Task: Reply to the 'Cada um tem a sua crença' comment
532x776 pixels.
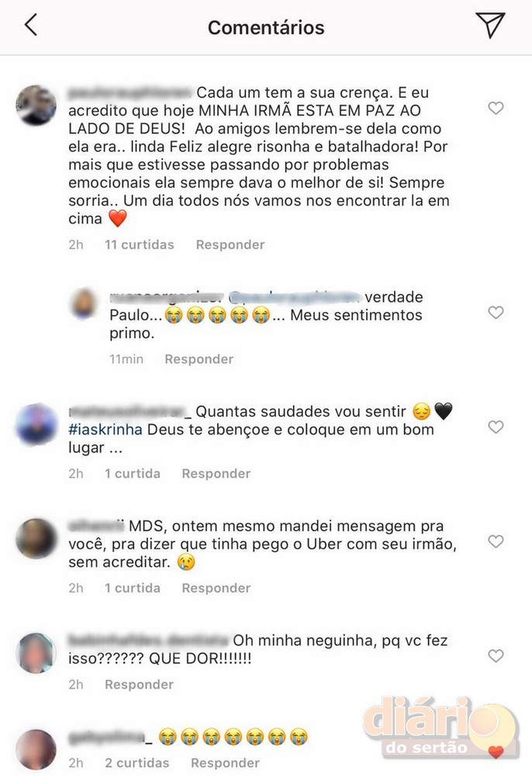Action: (230, 244)
